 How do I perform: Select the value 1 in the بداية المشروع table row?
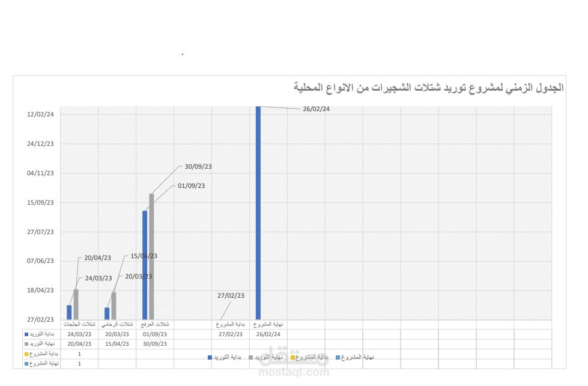pyautogui.click(x=79, y=354)
